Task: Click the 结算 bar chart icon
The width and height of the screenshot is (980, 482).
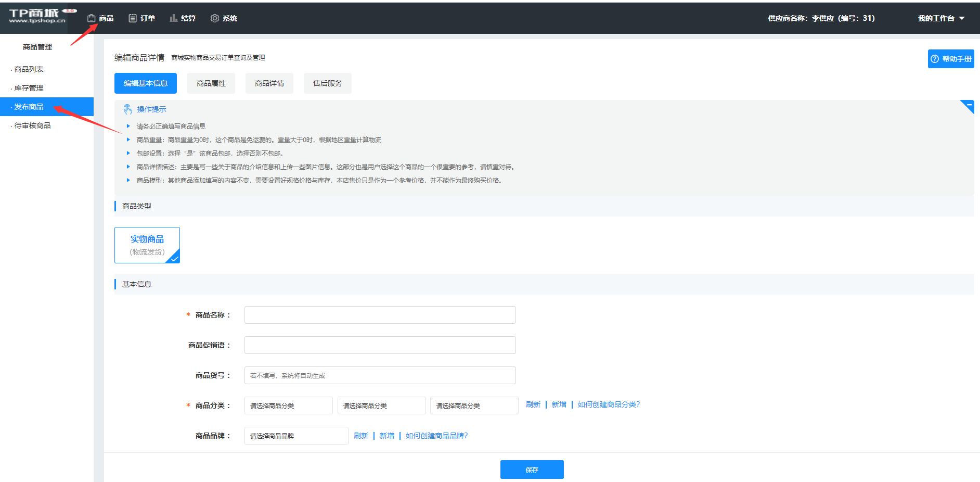Action: coord(173,18)
